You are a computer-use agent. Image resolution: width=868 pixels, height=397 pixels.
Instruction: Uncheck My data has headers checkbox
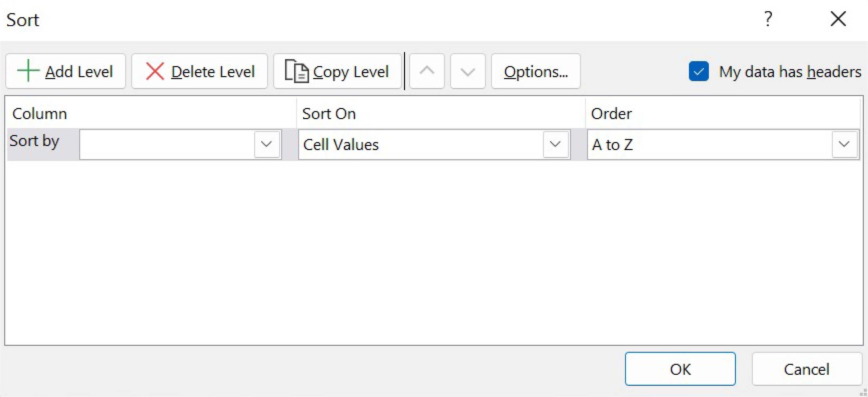click(699, 71)
